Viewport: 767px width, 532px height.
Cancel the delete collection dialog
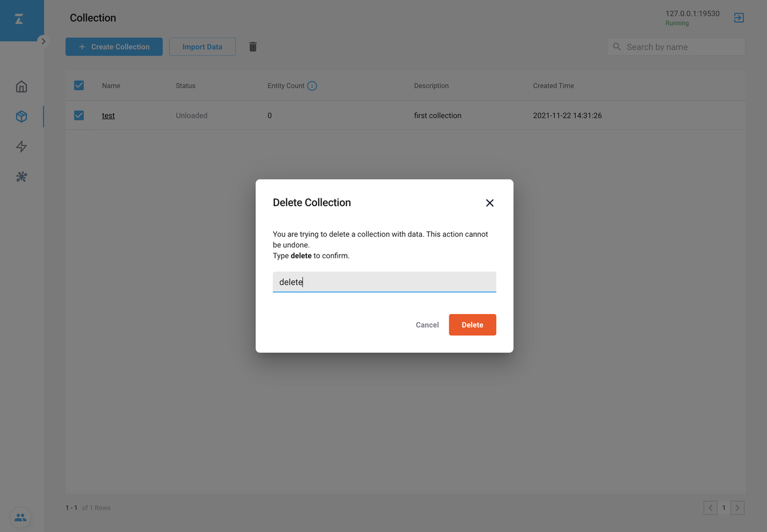(427, 325)
